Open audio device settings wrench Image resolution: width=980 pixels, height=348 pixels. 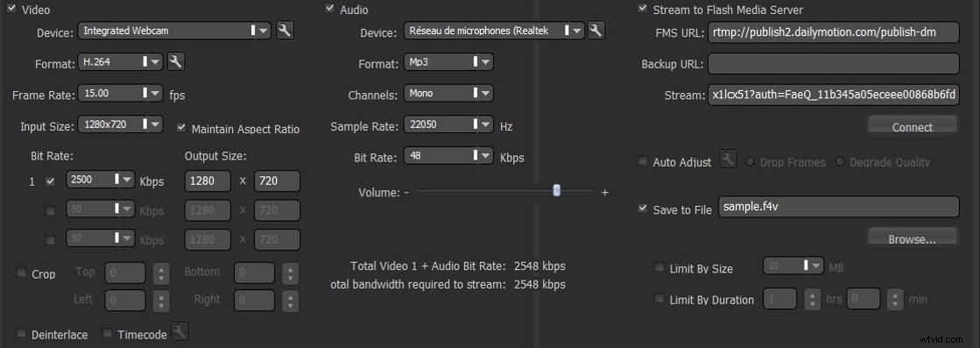(x=596, y=30)
